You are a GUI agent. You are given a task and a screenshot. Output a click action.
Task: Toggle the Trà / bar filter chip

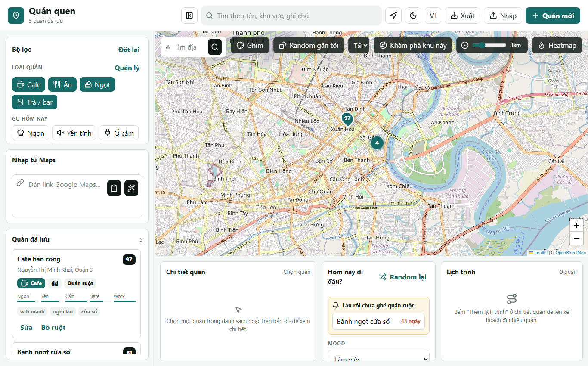pos(34,102)
